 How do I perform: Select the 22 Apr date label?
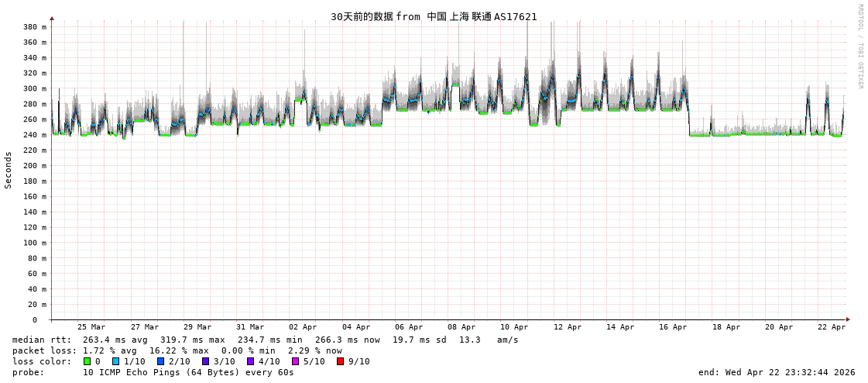pos(832,327)
